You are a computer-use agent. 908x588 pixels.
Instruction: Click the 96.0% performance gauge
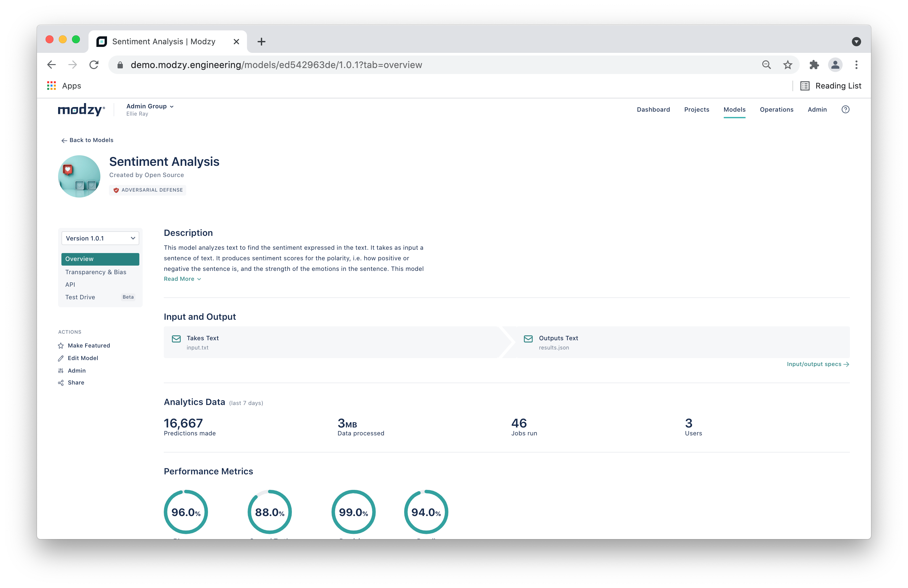coord(186,512)
